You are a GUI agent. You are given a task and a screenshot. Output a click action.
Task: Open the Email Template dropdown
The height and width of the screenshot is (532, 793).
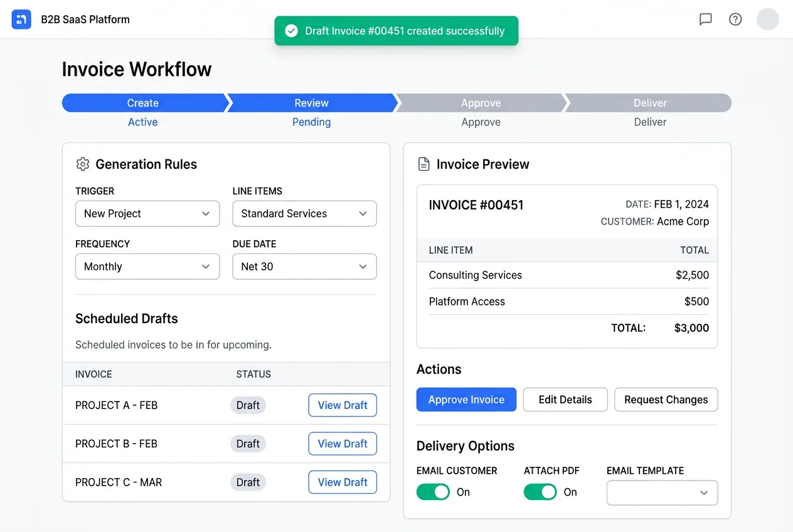point(661,492)
